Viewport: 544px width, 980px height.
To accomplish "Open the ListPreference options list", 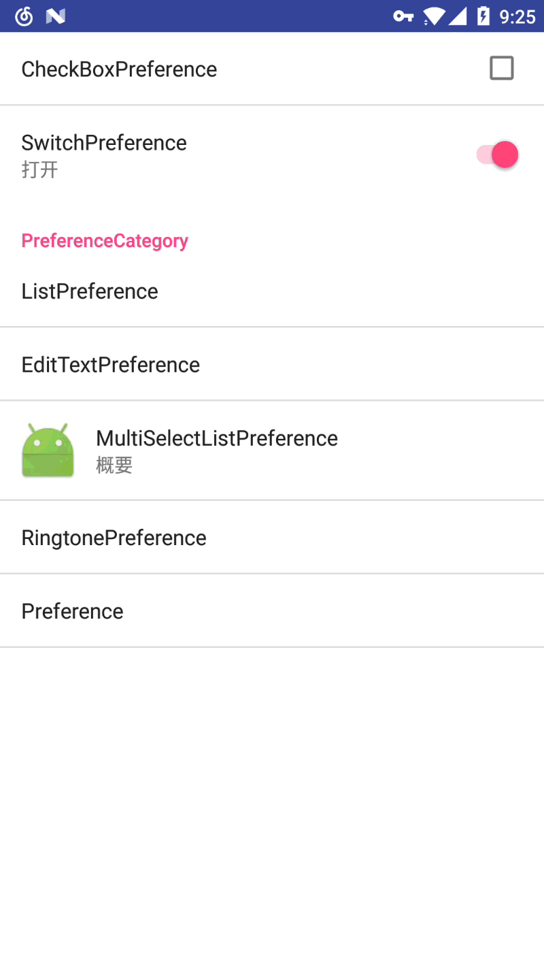I will pos(90,291).
